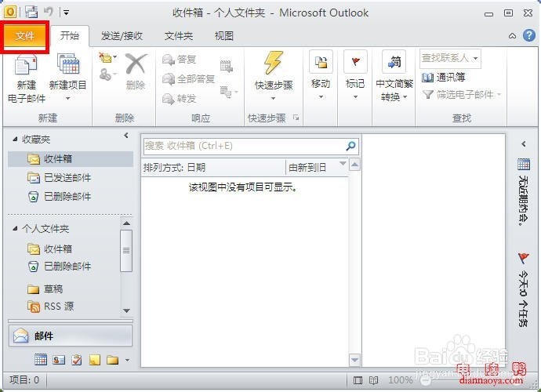Open the more respond actions dropdown
This screenshot has height=392, width=541.
point(229,92)
